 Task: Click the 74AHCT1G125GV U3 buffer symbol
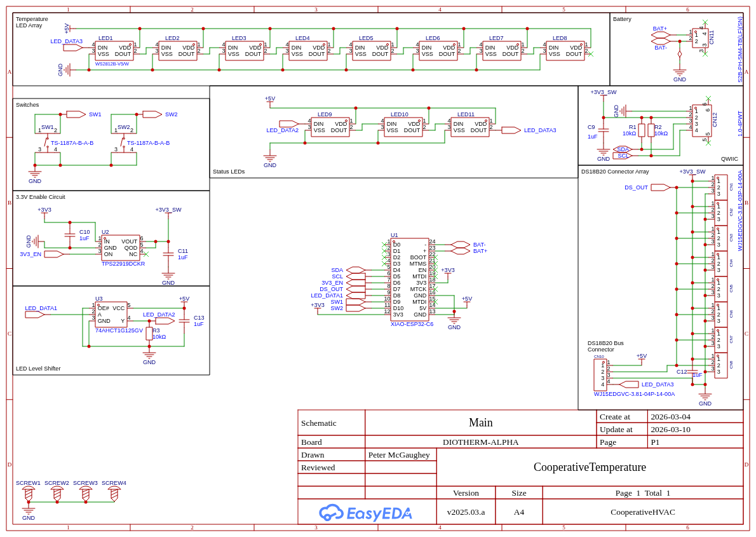pos(111,315)
